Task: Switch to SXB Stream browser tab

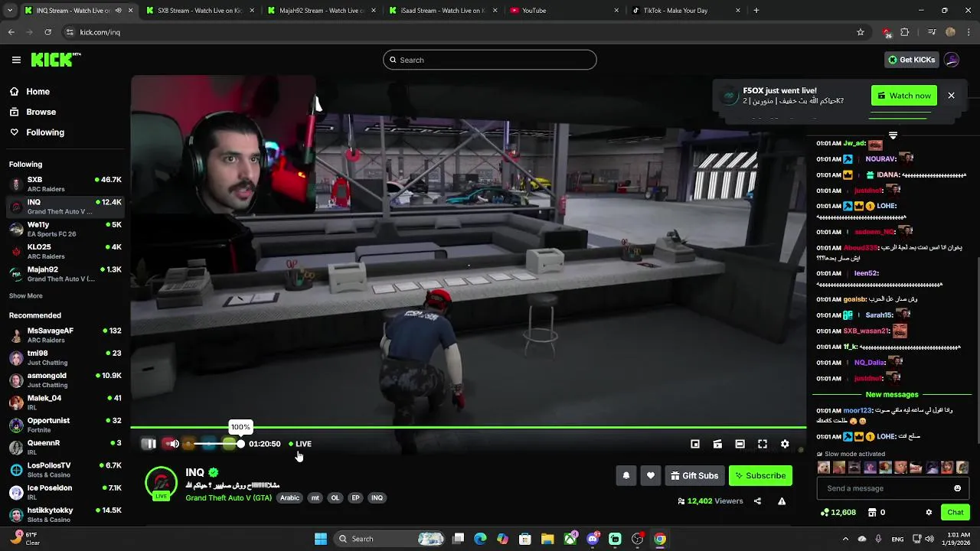Action: [199, 11]
